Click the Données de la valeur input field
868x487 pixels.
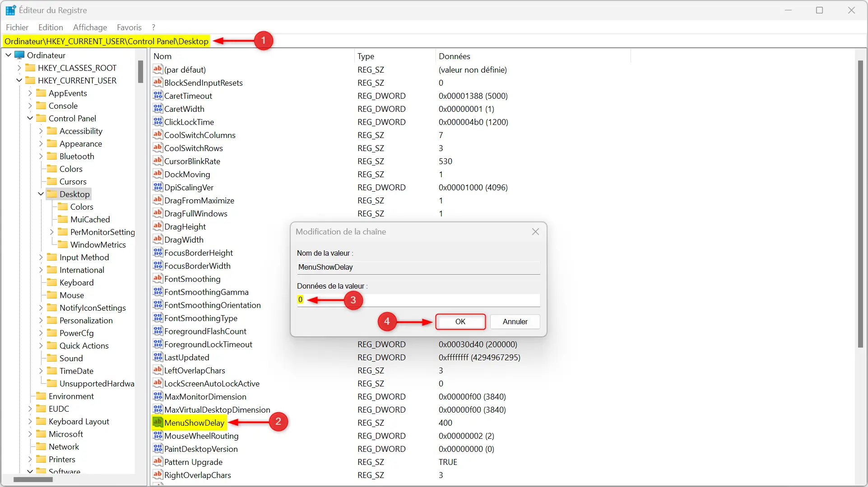point(418,300)
